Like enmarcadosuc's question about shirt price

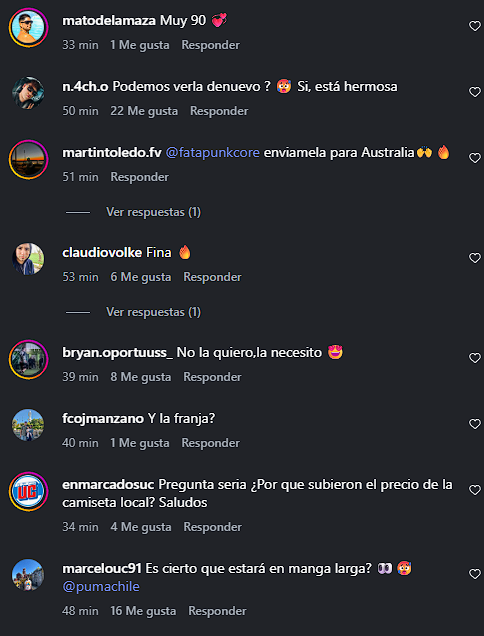(x=475, y=490)
